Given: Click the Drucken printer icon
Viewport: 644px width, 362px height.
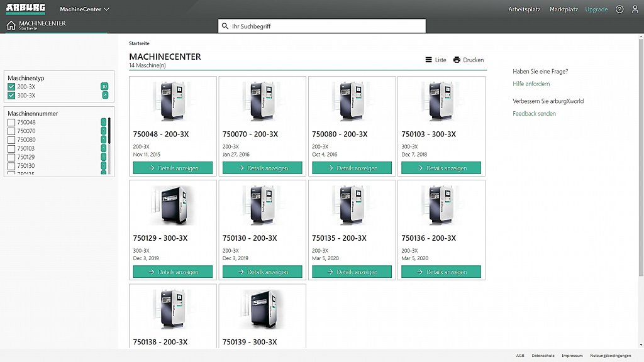Looking at the screenshot, I should (x=457, y=60).
